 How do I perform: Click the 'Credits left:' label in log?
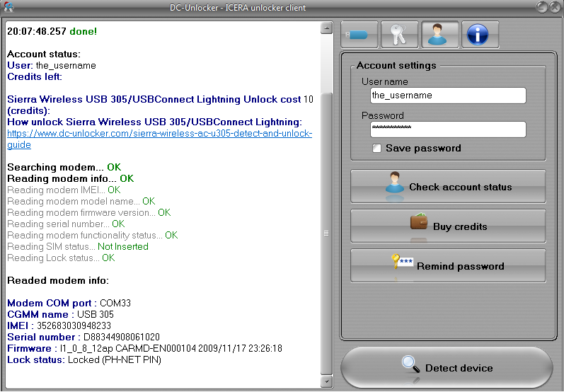click(x=35, y=76)
